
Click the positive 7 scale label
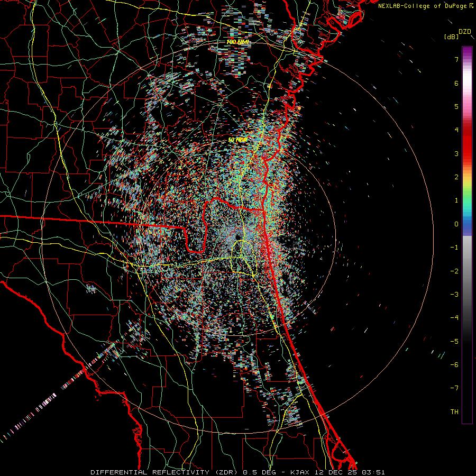tap(456, 59)
